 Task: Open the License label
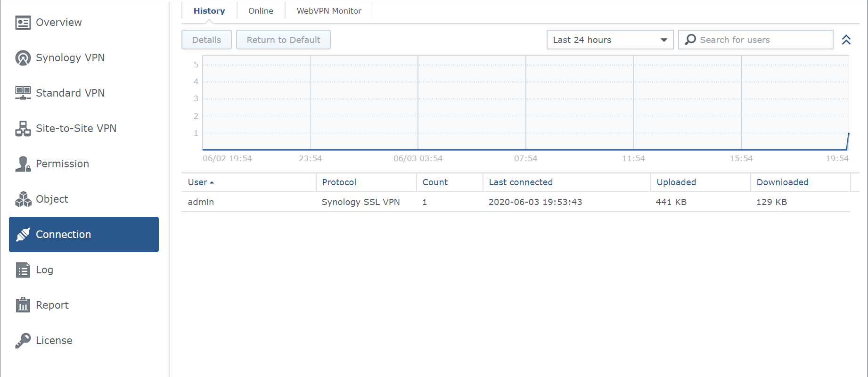[x=54, y=341]
